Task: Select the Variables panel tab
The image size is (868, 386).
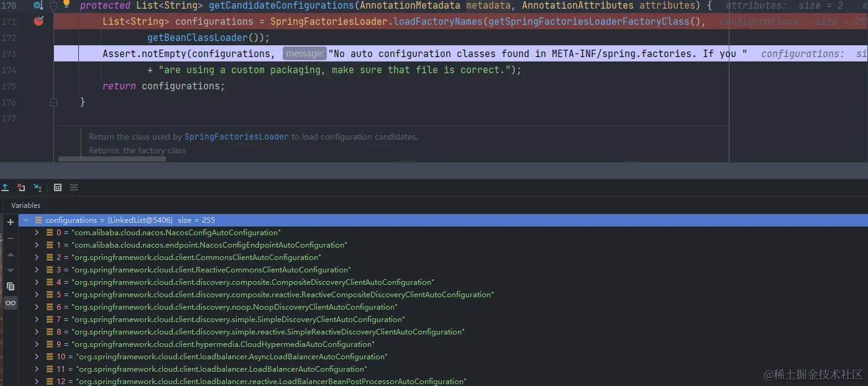Action: pyautogui.click(x=25, y=205)
